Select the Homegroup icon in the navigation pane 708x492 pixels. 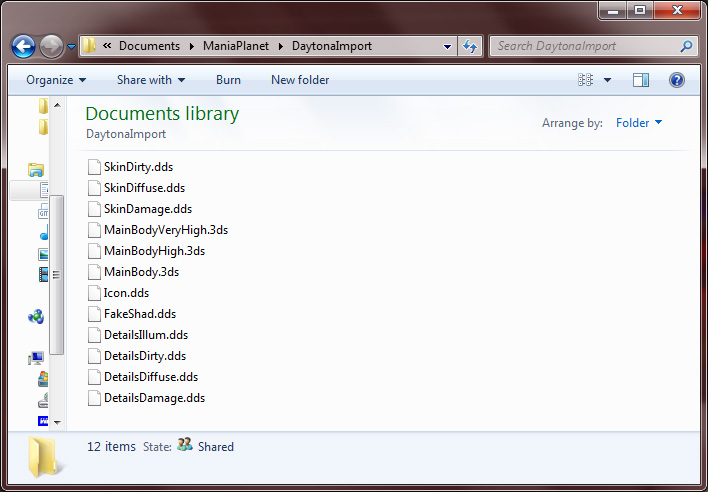pyautogui.click(x=36, y=317)
